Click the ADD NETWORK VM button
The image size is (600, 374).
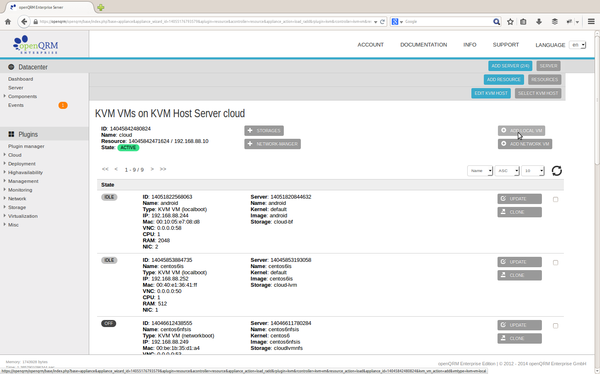click(525, 144)
